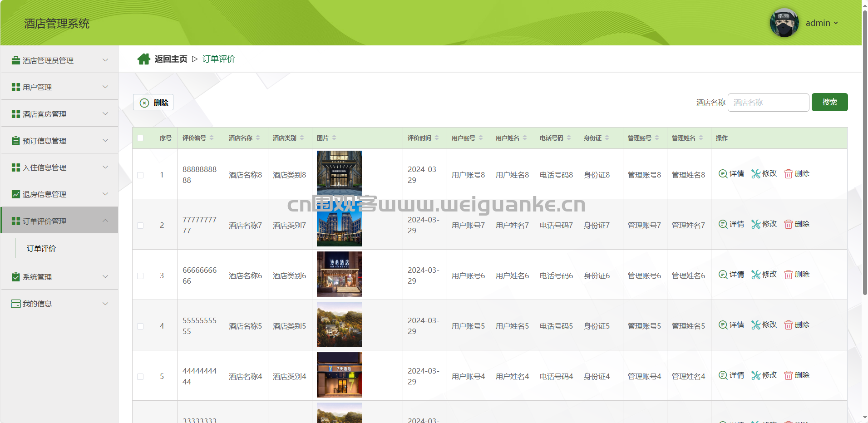Collapse the 订单评价管理 sidebar section

coord(59,221)
